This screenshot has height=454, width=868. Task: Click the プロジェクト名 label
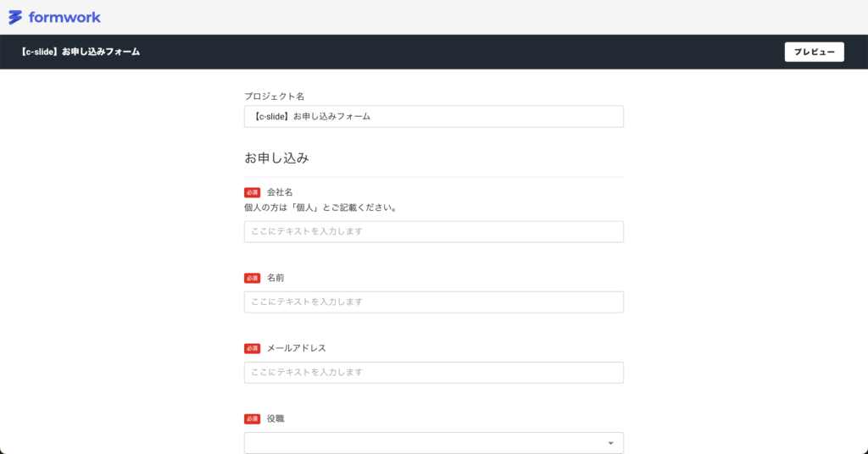coord(274,97)
